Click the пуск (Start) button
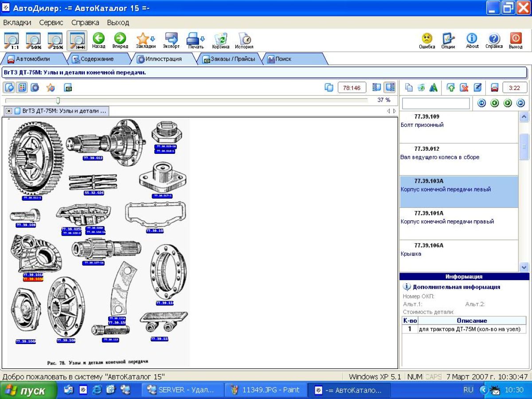The height and width of the screenshot is (399, 532). [x=27, y=391]
